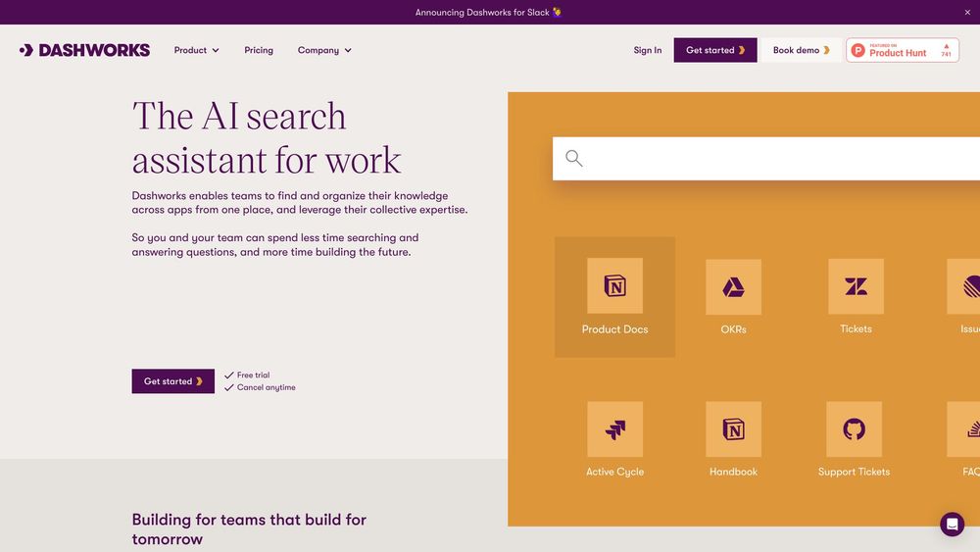Open the Announcing Dashworks for Slack banner
The image size is (980, 552).
488,13
